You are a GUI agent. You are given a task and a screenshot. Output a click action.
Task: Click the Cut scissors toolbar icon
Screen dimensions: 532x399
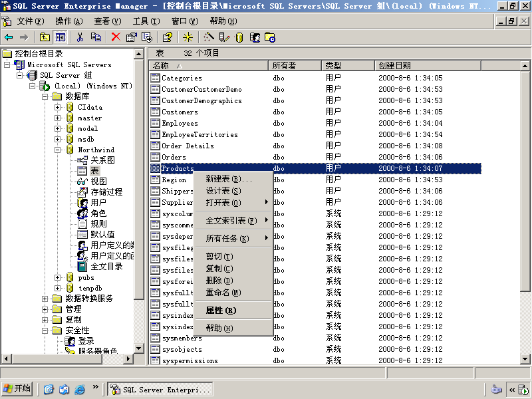coord(80,37)
